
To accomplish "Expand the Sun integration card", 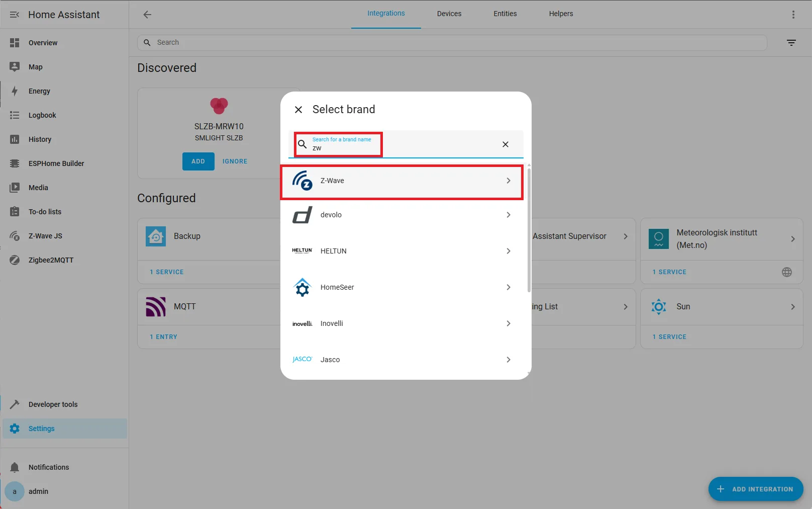I will point(793,306).
